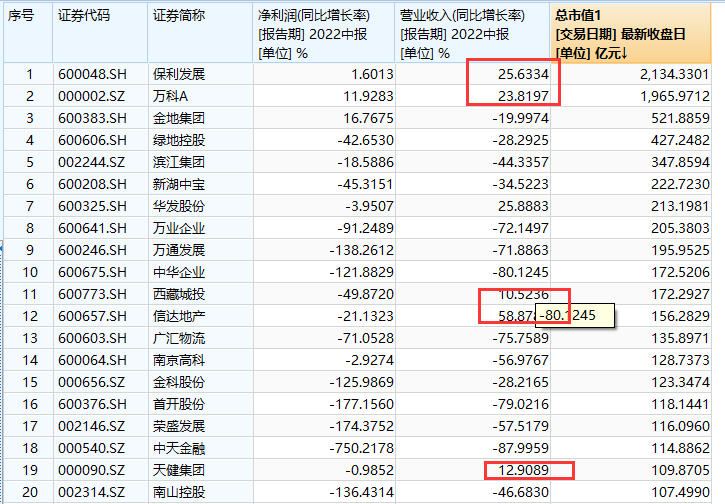Click row number 20

(30, 492)
